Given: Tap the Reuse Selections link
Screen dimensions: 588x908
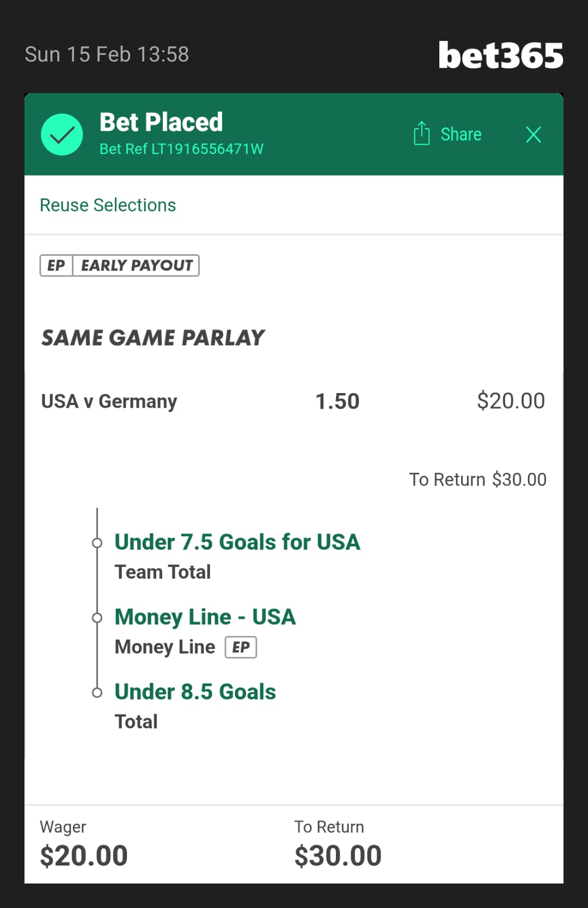Looking at the screenshot, I should coord(108,205).
